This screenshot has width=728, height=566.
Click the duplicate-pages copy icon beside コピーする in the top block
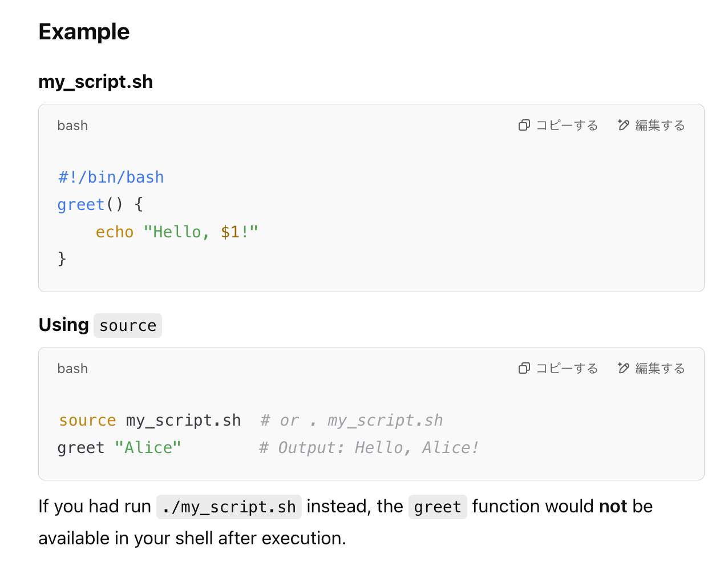pyautogui.click(x=524, y=125)
